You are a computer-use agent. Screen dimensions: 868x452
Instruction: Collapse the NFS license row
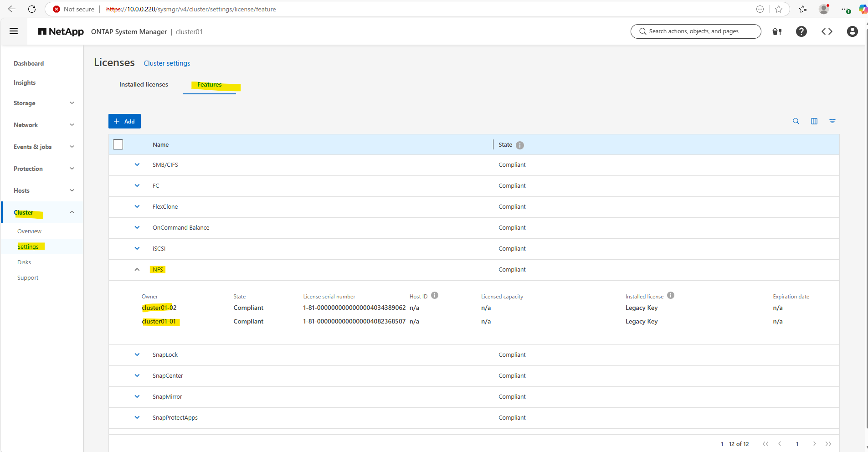tap(137, 269)
